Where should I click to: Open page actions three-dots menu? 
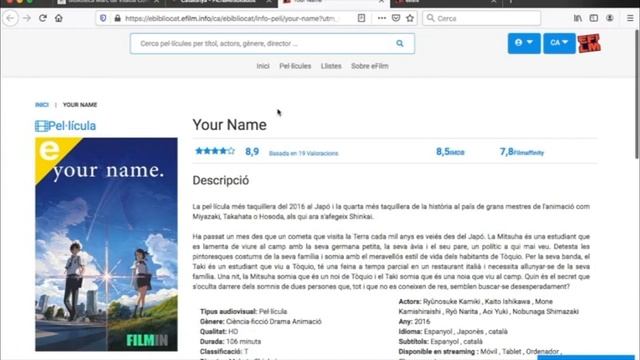382,18
